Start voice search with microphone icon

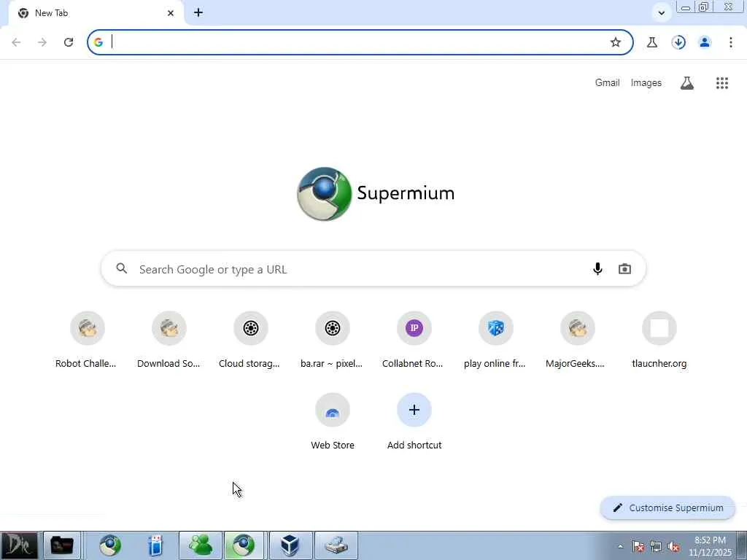tap(597, 269)
